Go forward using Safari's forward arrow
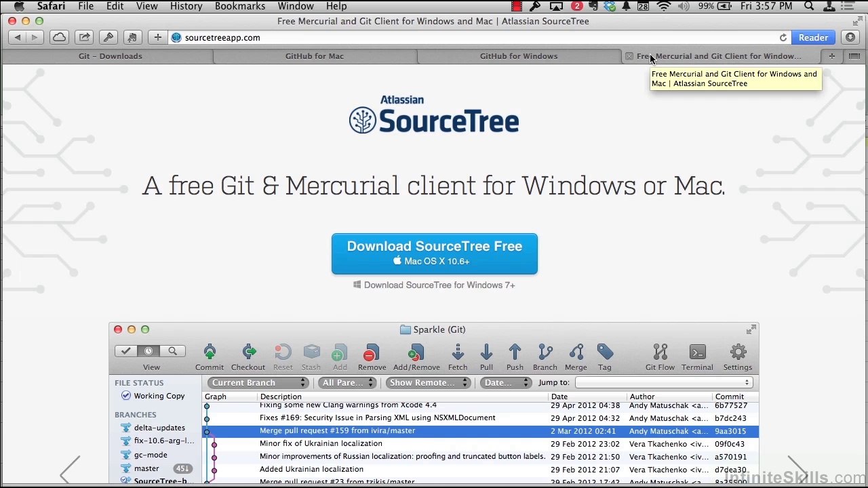 (x=35, y=37)
